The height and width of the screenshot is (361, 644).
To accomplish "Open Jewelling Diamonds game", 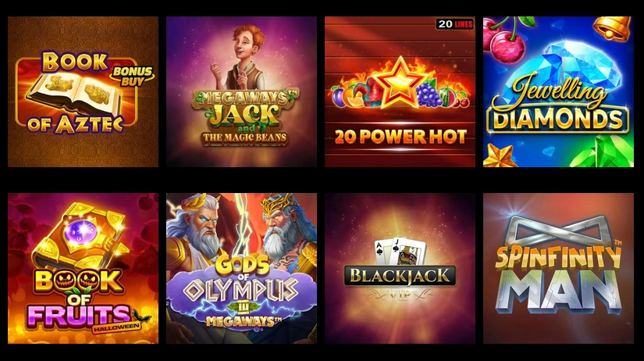I will coord(559,91).
